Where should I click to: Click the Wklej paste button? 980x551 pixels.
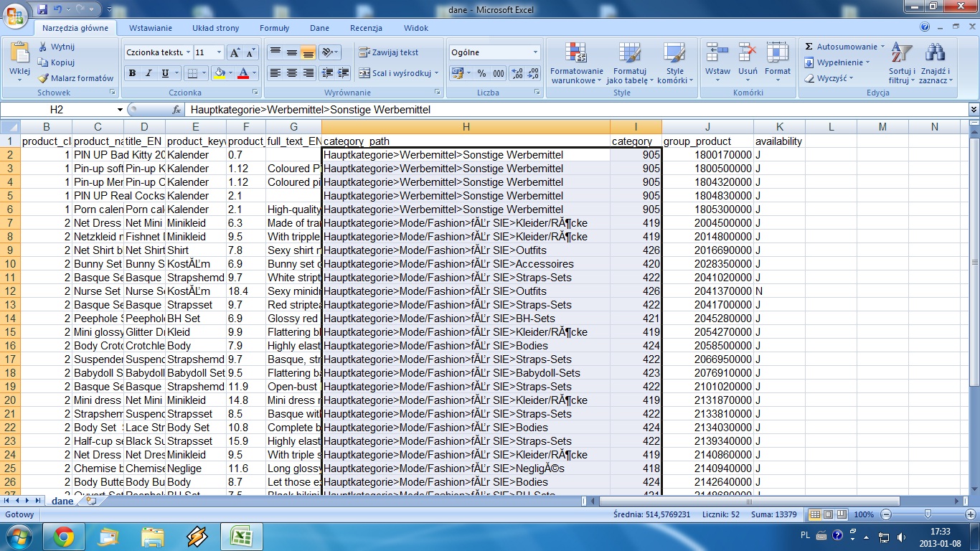19,61
